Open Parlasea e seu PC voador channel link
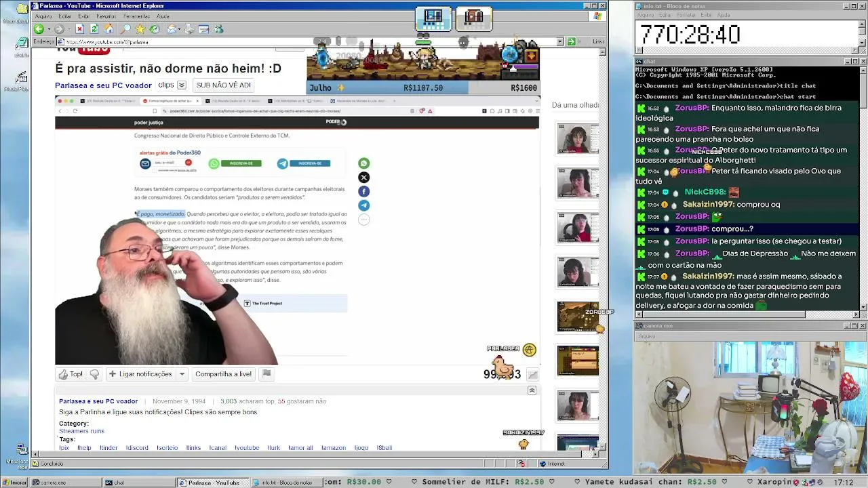Viewport: 868px width, 488px height. (x=103, y=85)
